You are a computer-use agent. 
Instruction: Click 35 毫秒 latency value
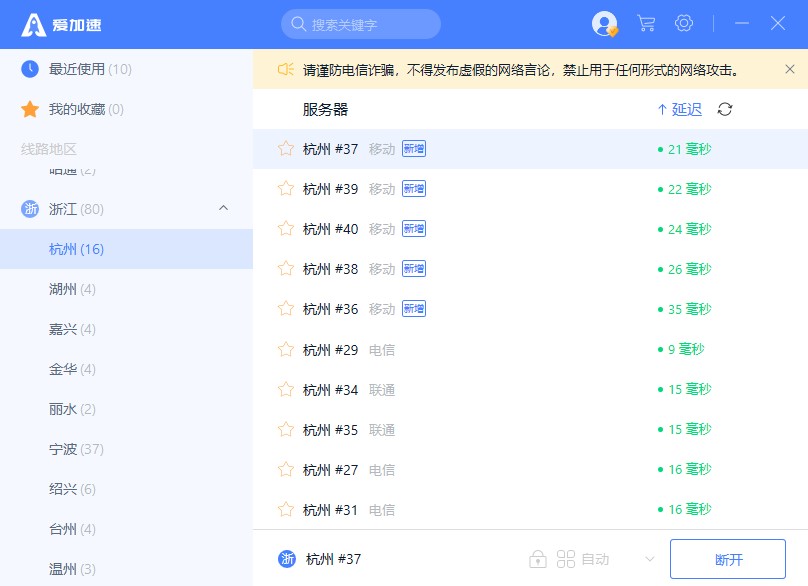pyautogui.click(x=689, y=309)
